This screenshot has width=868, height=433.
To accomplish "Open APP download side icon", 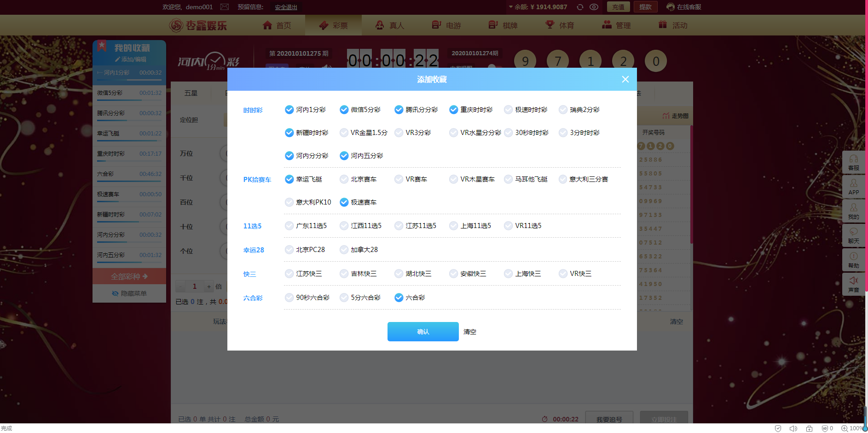I will coord(854,187).
